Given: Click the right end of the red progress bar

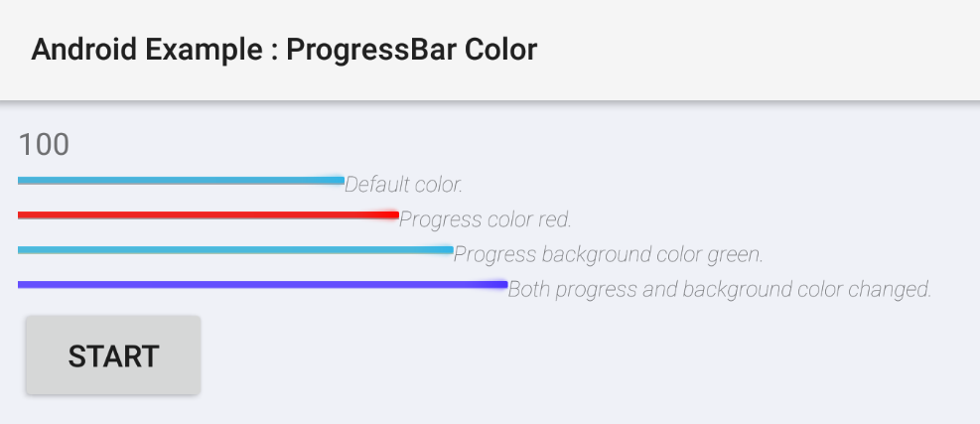Looking at the screenshot, I should pos(394,215).
